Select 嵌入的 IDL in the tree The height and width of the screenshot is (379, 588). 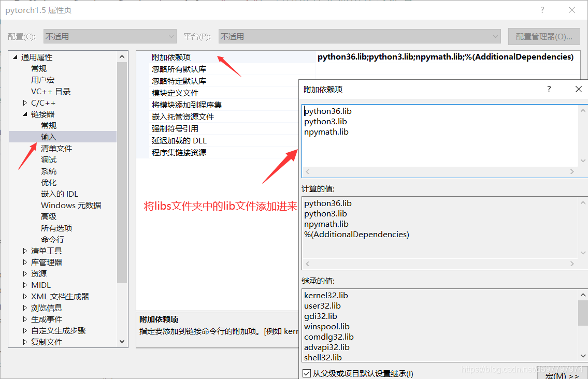[60, 194]
